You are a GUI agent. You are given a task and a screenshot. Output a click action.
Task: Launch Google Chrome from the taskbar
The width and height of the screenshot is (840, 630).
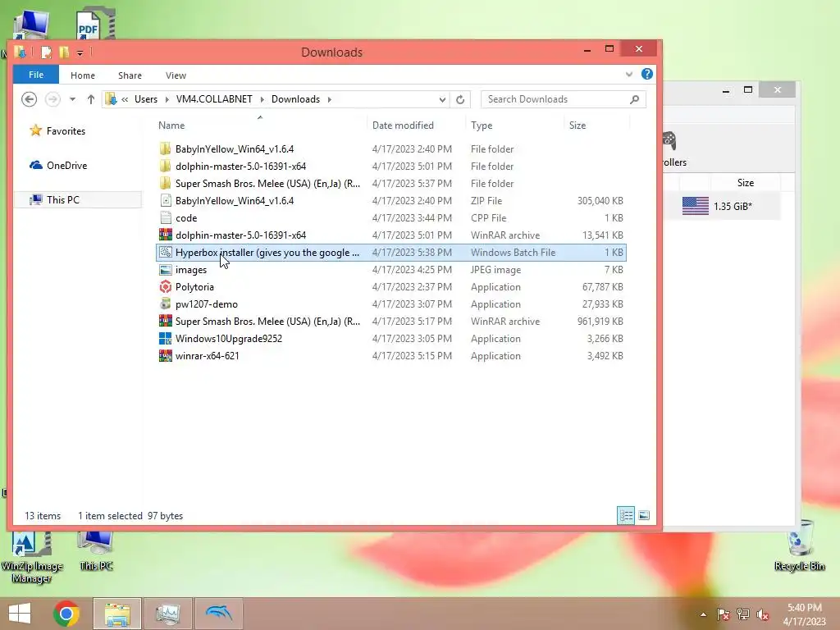[x=66, y=614]
